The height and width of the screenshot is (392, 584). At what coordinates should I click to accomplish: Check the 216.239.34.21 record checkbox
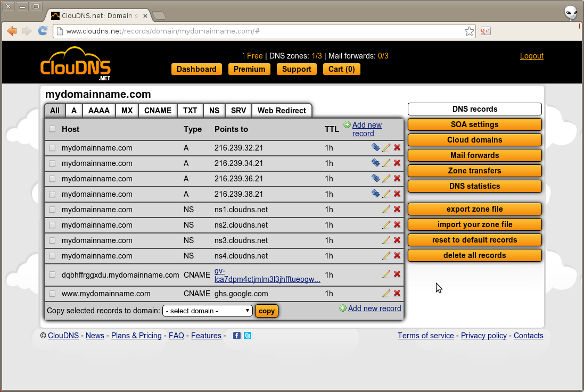tap(52, 163)
